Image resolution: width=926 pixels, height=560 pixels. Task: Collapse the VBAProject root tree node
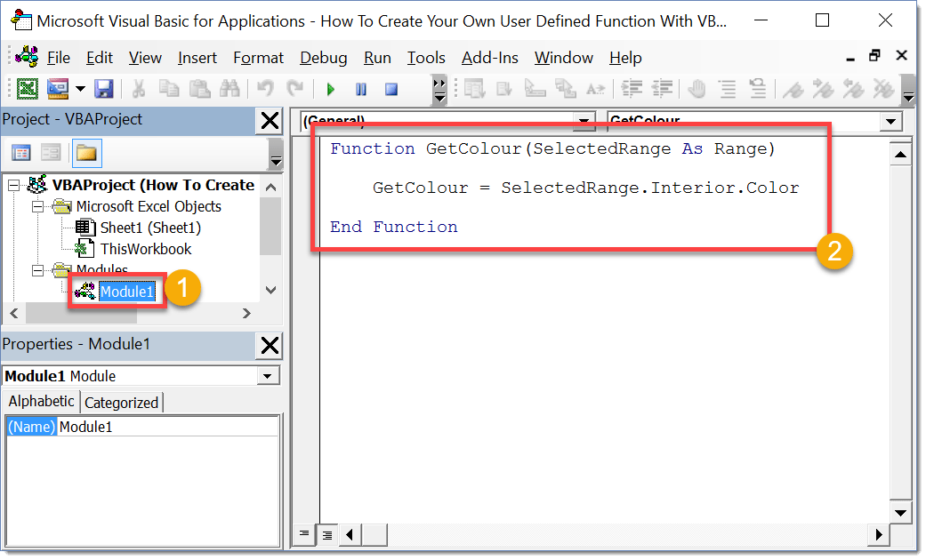[x=13, y=186]
